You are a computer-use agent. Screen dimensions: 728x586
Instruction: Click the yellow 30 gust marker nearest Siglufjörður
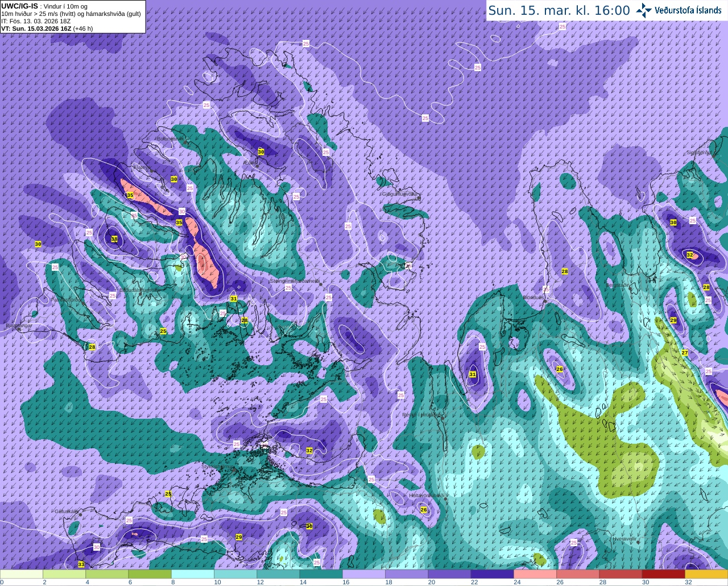[673, 222]
